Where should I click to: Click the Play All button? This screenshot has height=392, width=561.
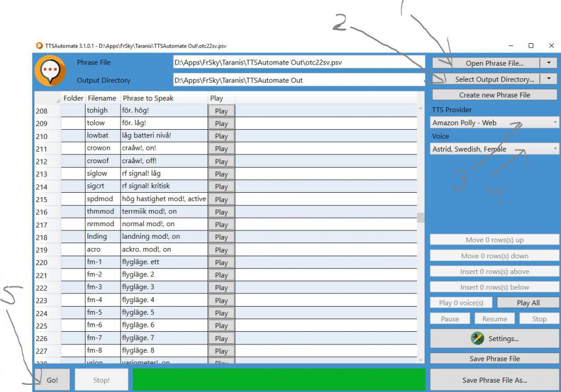(528, 303)
